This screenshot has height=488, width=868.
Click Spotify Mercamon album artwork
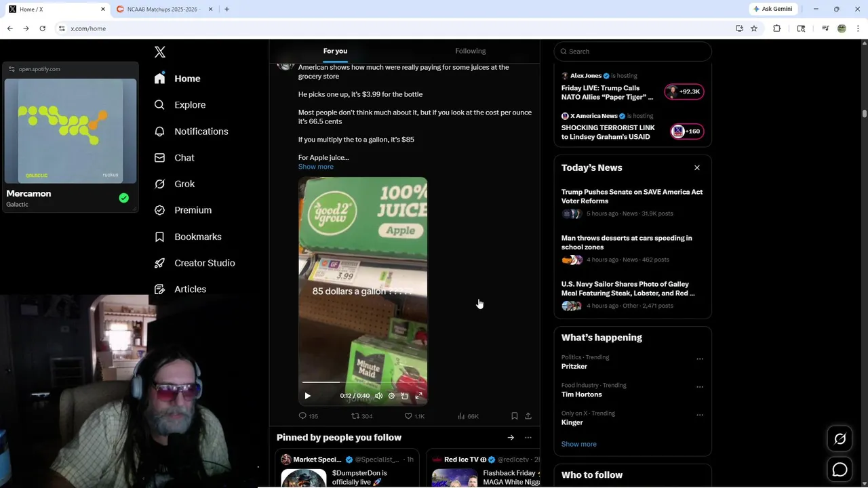[x=71, y=131]
